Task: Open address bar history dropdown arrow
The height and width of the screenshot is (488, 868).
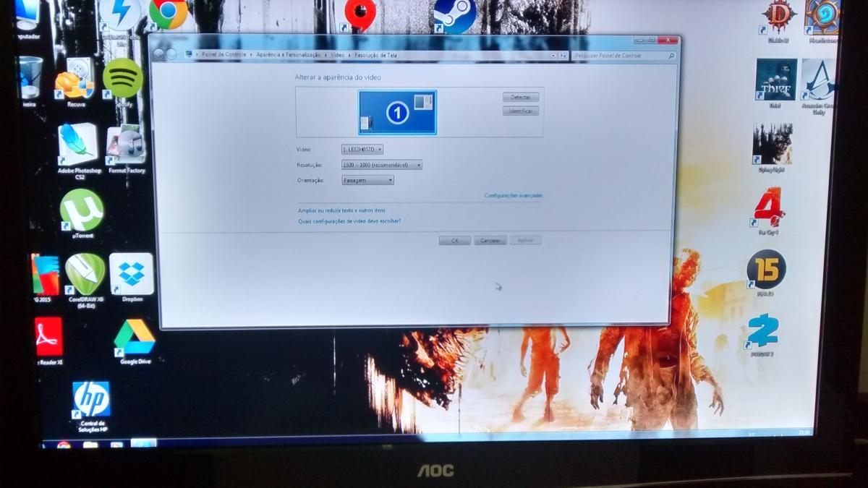Action: coord(554,55)
